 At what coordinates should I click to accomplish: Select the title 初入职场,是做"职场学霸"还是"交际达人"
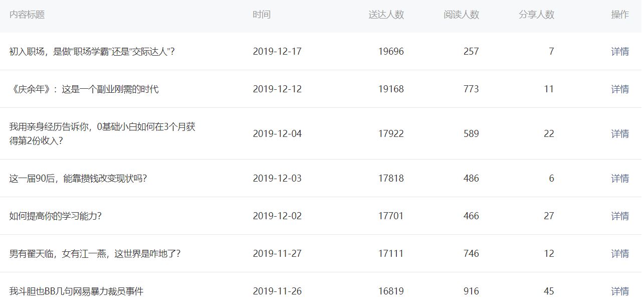point(92,51)
